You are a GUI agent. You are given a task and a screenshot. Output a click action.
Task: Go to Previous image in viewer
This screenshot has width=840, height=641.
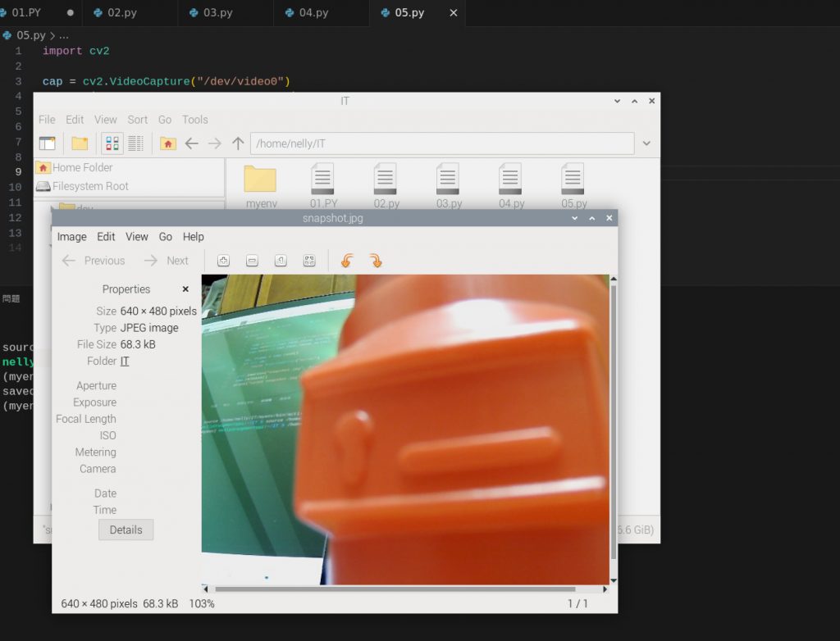coord(94,261)
